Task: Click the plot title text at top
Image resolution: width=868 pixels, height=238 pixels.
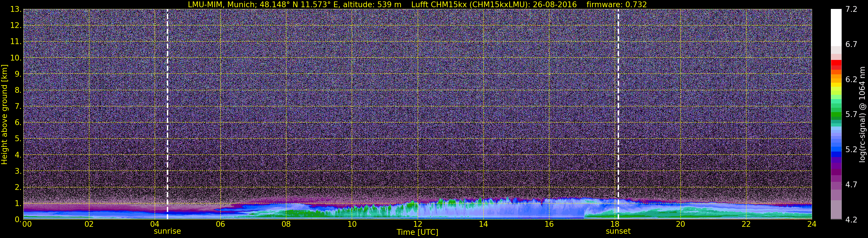Action: (x=417, y=4)
